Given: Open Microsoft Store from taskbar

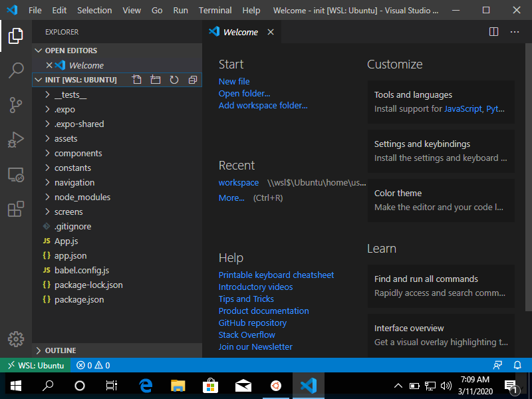Looking at the screenshot, I should (210, 386).
